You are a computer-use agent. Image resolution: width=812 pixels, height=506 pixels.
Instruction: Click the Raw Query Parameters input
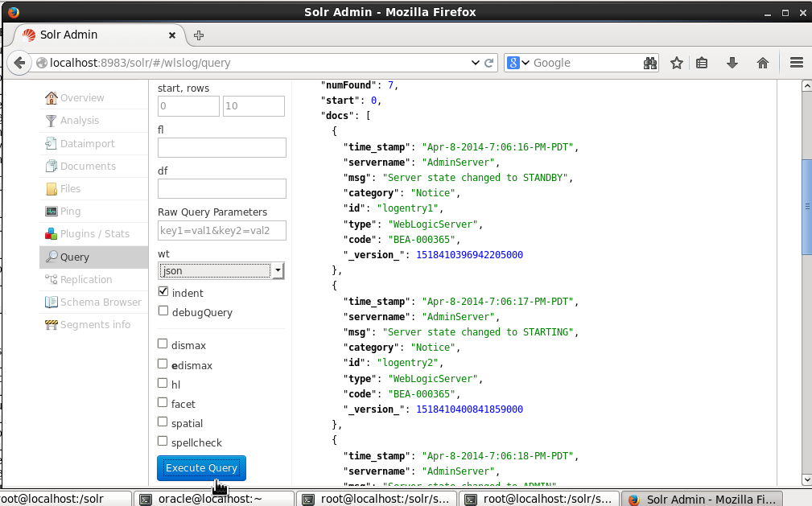pos(221,230)
